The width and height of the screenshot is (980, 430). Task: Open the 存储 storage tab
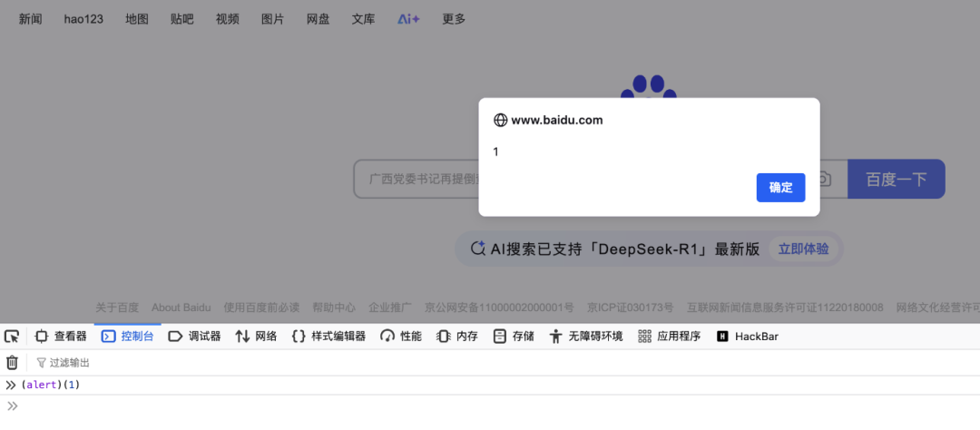(x=514, y=337)
